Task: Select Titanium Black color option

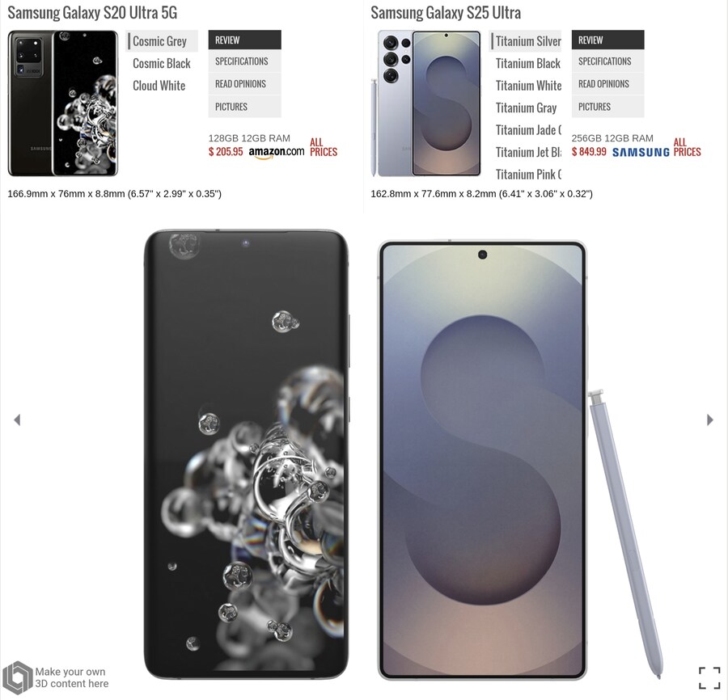Action: [528, 64]
